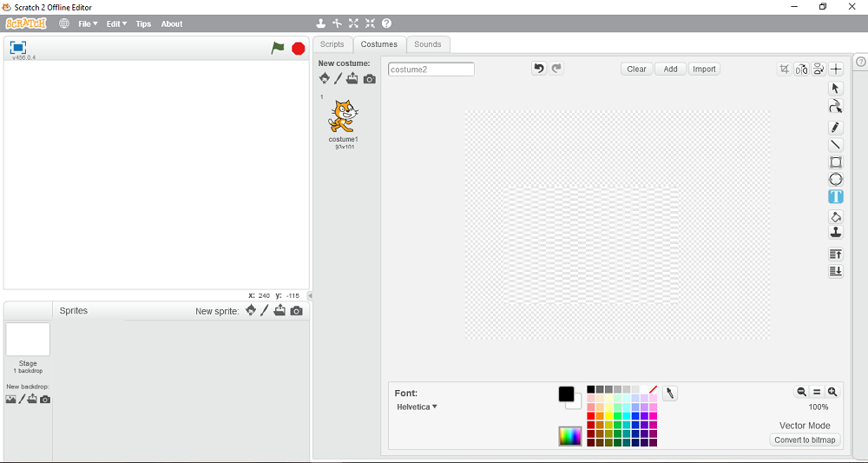Select the Delete scissors tool in top bar
This screenshot has height=463, width=868.
(337, 23)
